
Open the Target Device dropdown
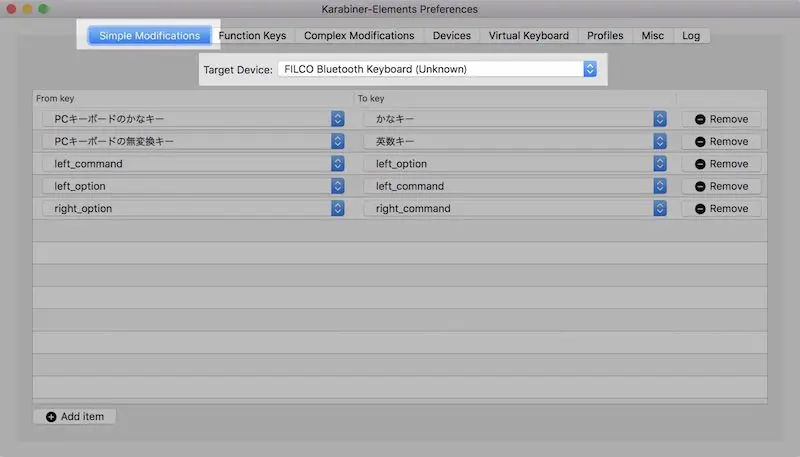437,69
